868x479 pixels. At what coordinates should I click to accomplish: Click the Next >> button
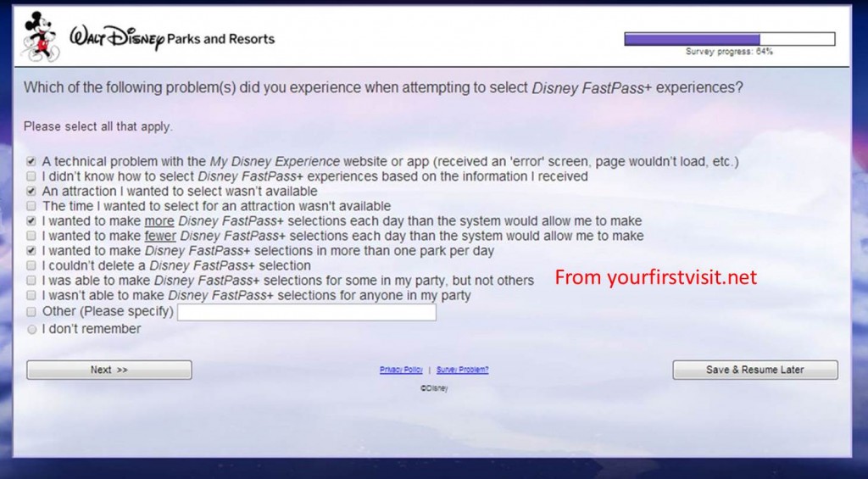(109, 370)
